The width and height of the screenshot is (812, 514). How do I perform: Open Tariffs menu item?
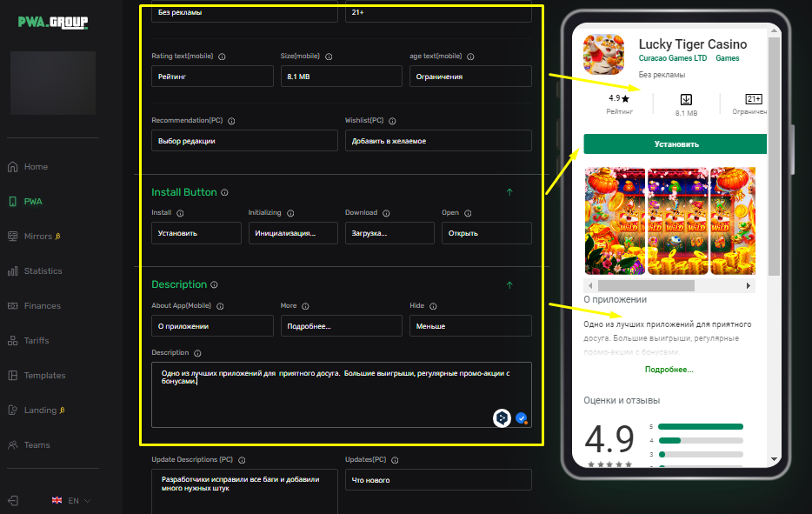click(37, 340)
